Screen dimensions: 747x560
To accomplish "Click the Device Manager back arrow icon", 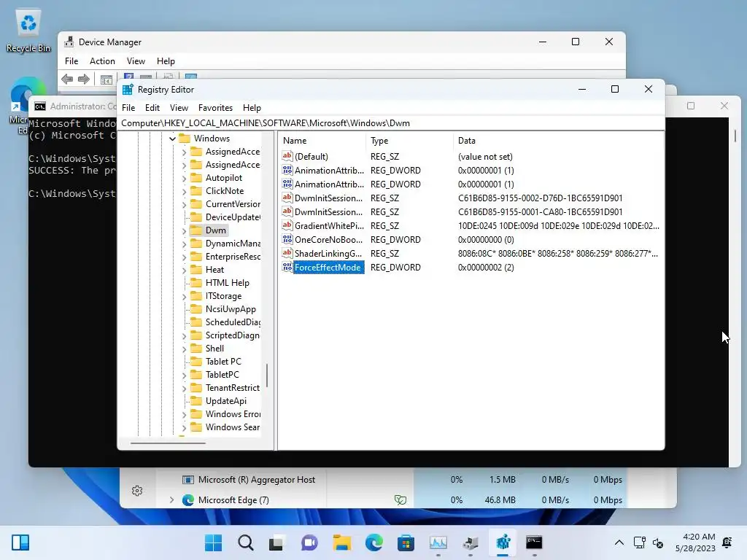I will coord(67,79).
